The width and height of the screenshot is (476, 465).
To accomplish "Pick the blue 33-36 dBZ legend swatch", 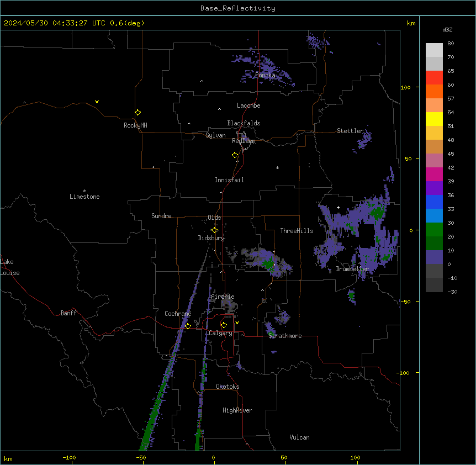I will click(x=434, y=202).
